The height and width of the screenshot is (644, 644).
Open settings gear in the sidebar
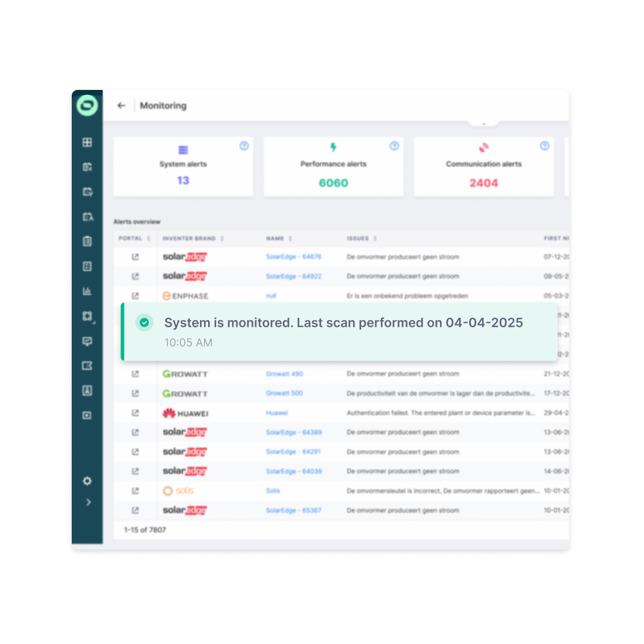[87, 481]
